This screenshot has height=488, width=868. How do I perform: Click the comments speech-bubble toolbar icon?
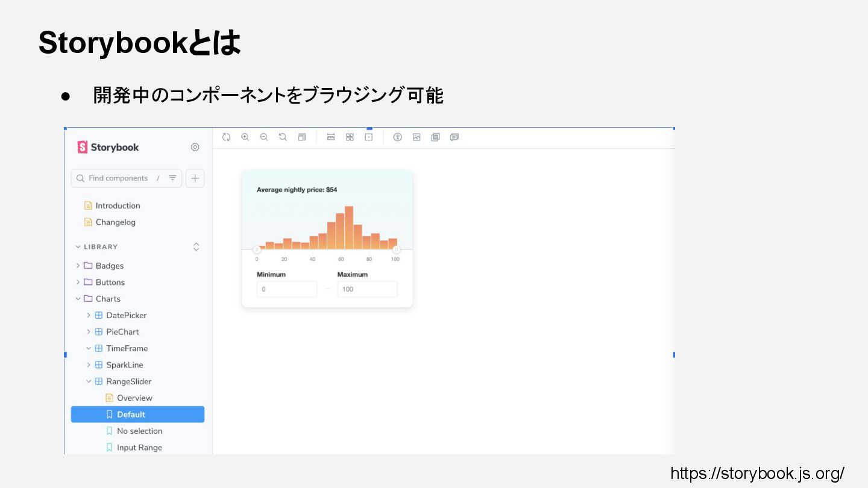tap(454, 137)
